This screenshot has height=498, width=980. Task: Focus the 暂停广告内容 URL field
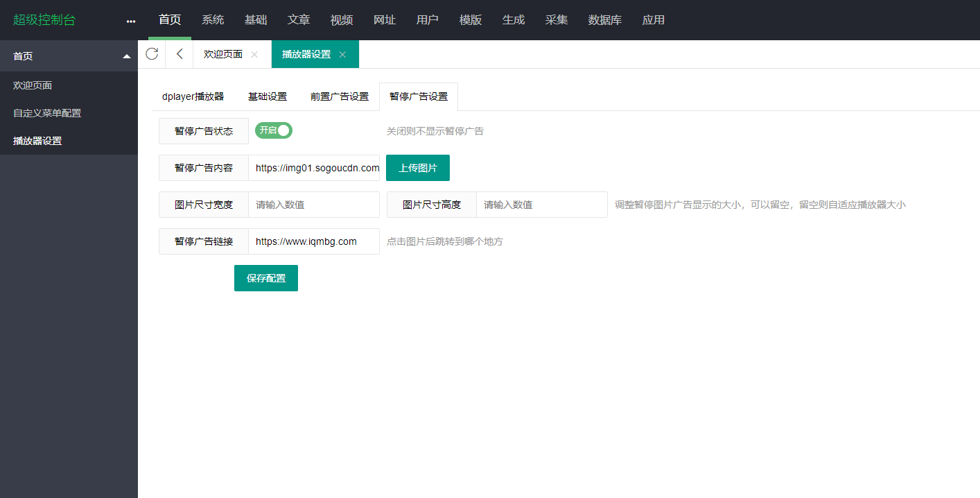(x=314, y=168)
